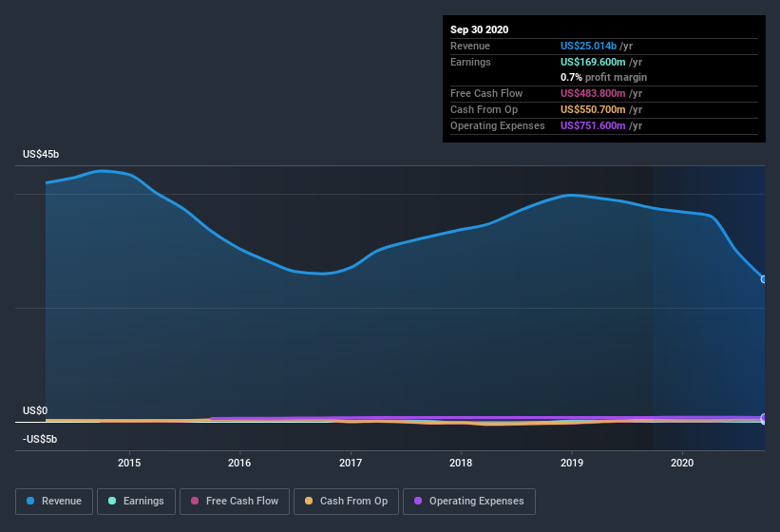Toggle the Operating Expenses series

click(469, 502)
